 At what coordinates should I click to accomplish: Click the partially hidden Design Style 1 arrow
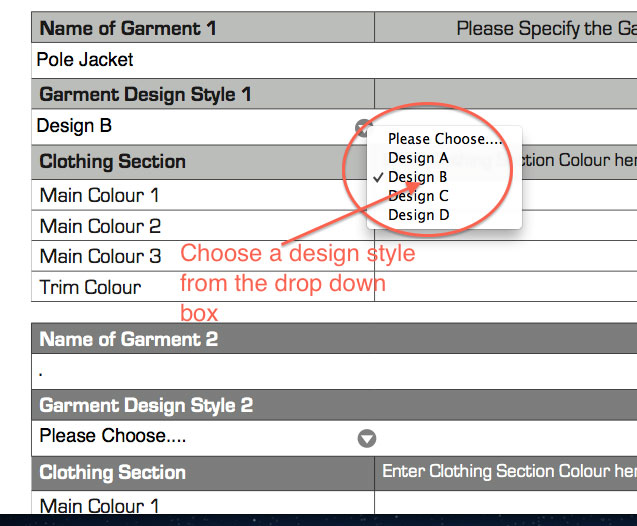[x=362, y=128]
